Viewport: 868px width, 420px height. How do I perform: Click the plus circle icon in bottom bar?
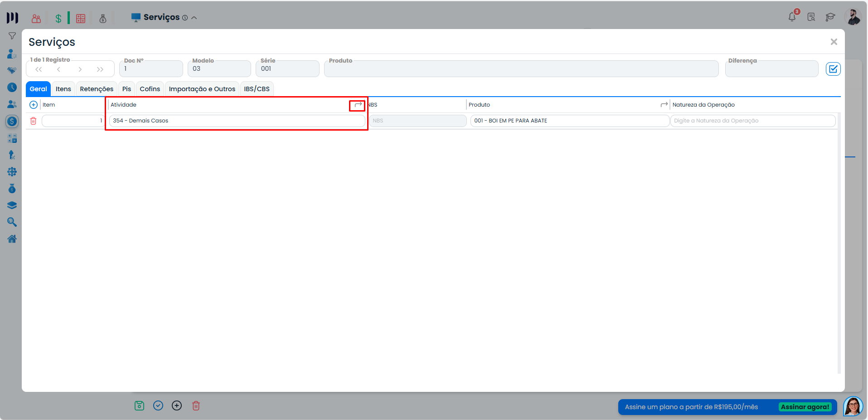tap(177, 405)
